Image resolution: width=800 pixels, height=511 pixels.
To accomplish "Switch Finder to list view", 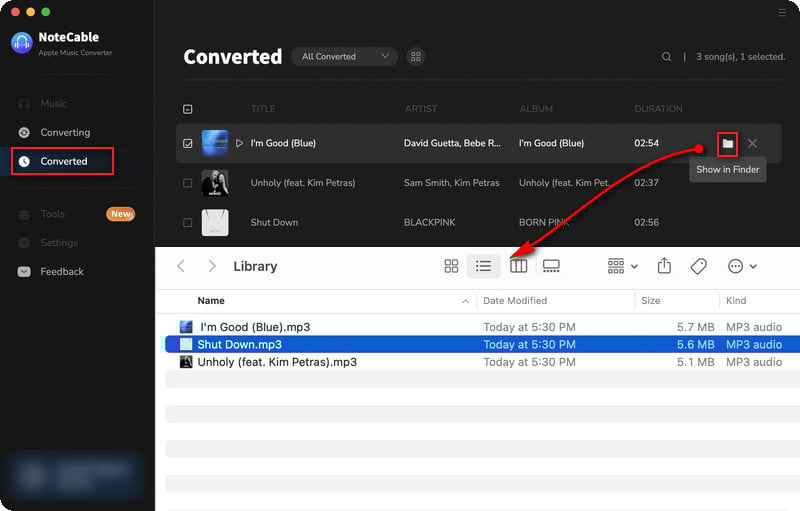I will pyautogui.click(x=483, y=266).
